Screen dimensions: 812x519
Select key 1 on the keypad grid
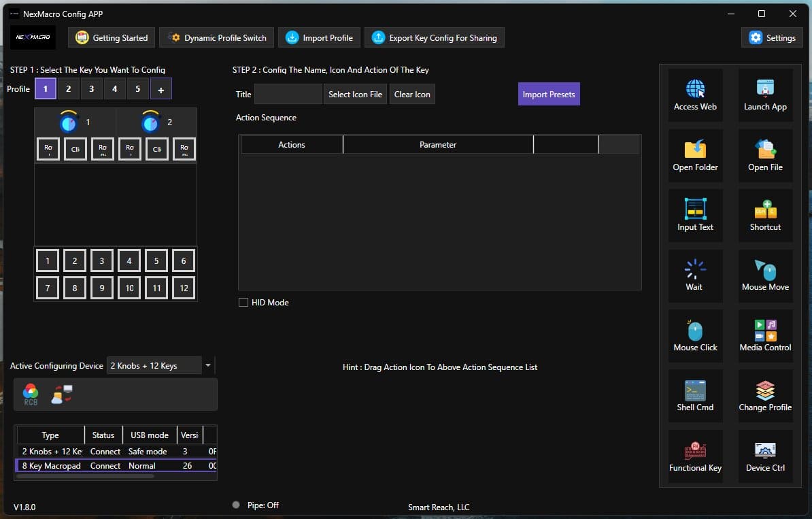(x=48, y=261)
